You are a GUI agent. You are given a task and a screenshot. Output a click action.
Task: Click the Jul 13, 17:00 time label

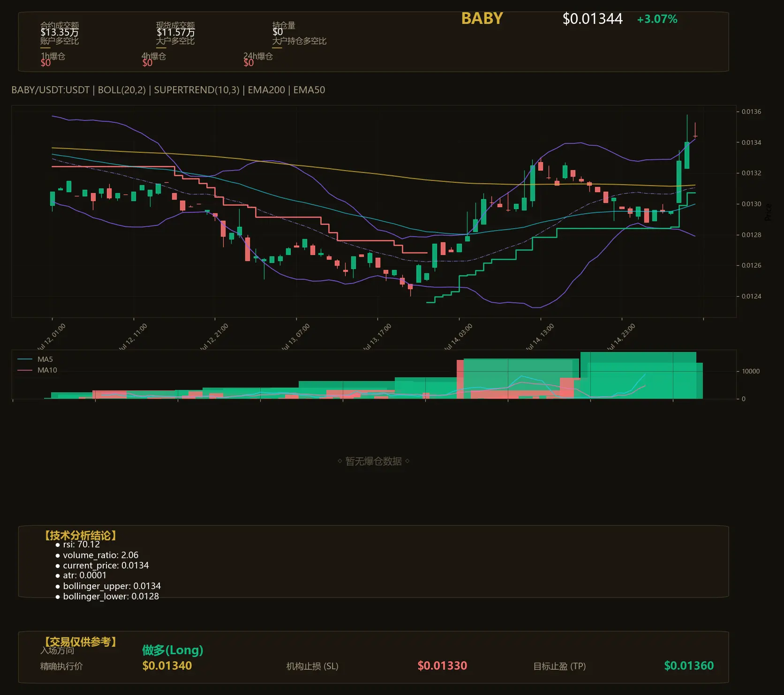coord(377,336)
